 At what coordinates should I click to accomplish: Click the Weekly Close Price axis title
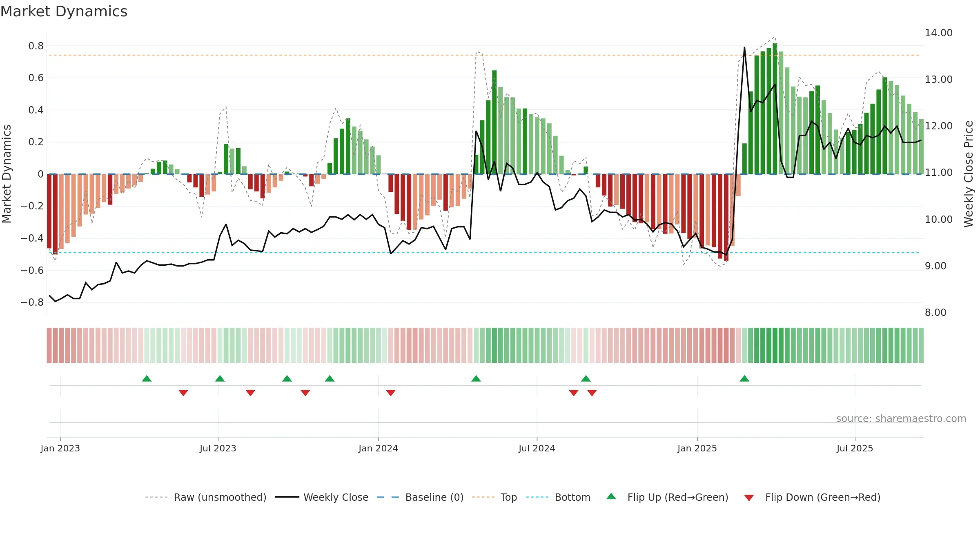point(969,174)
